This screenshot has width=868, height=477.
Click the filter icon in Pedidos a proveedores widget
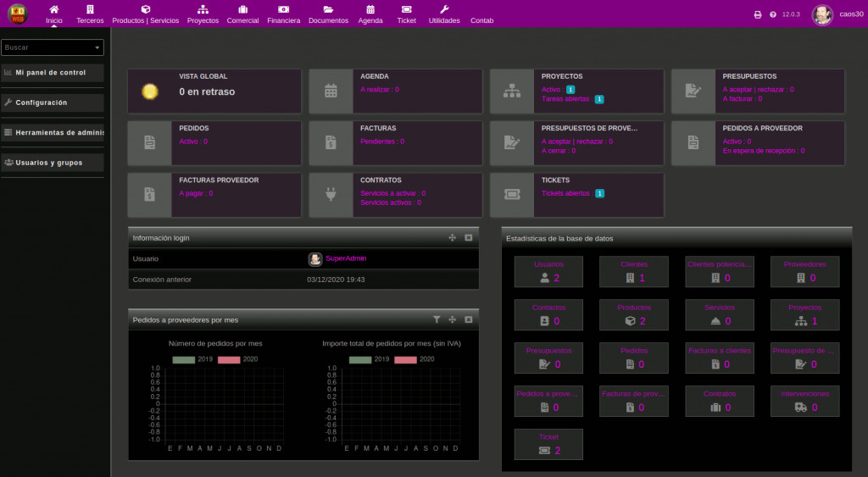coord(437,319)
